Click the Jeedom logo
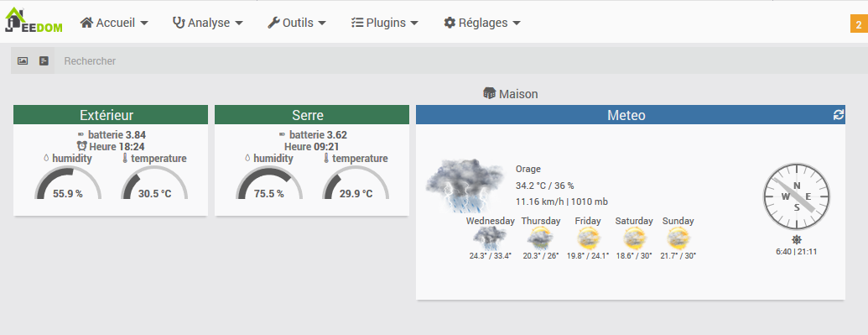This screenshot has width=868, height=335. pyautogui.click(x=34, y=21)
